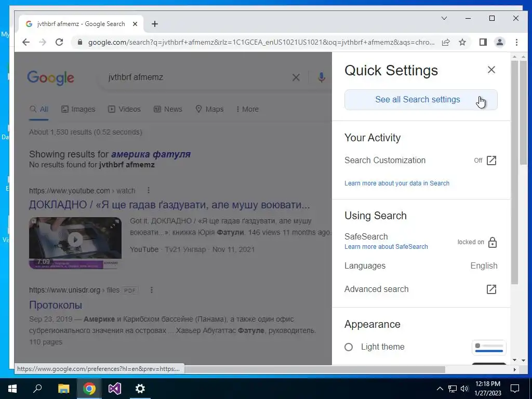Open options dots for YouTube result

[148, 190]
